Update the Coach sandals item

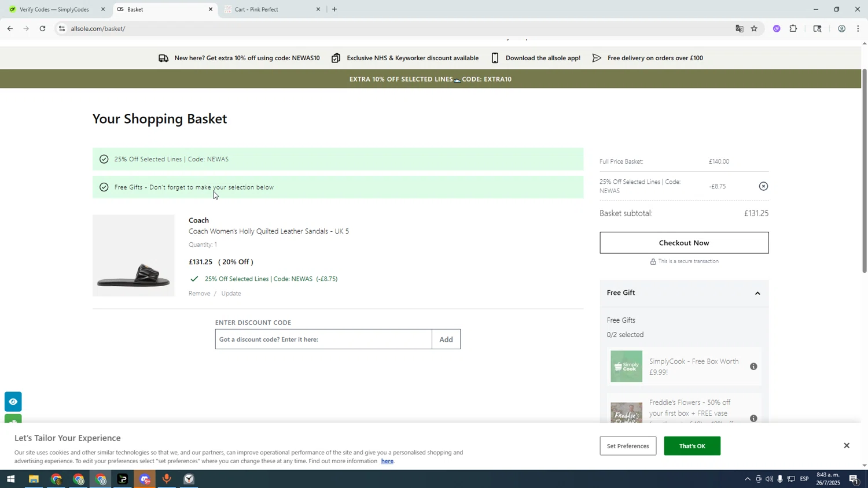pyautogui.click(x=231, y=294)
